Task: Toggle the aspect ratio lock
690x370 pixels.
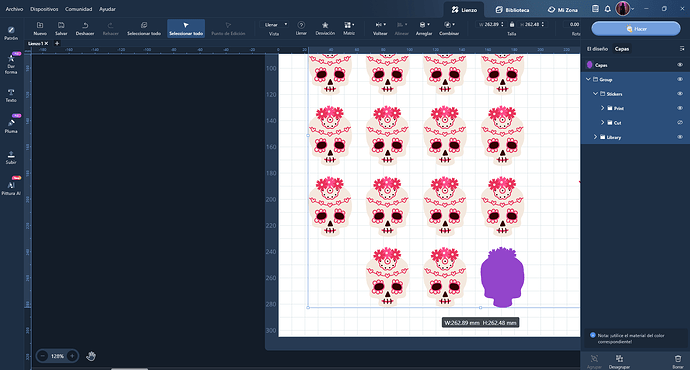Action: coord(511,25)
